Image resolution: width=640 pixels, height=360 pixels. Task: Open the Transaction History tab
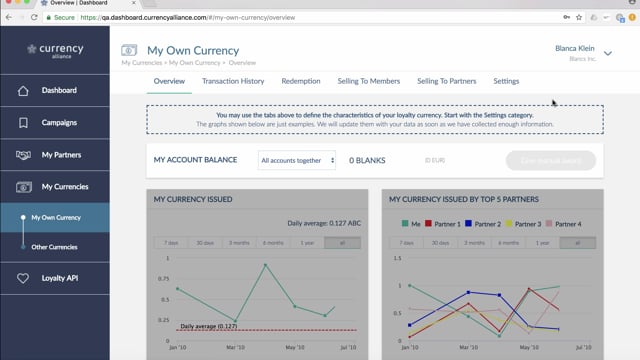pyautogui.click(x=233, y=81)
